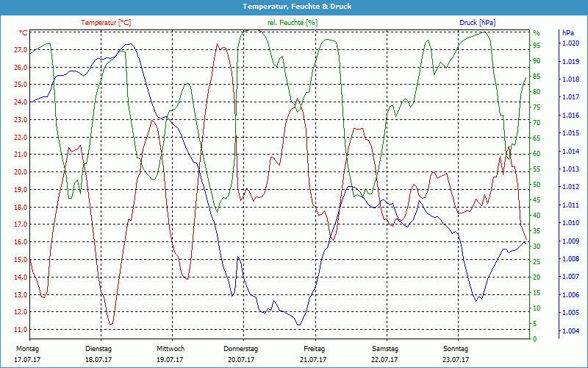Screen dimensions: 588x368
Task: Click the '1.018' pressure axis value
Action: click(570, 79)
